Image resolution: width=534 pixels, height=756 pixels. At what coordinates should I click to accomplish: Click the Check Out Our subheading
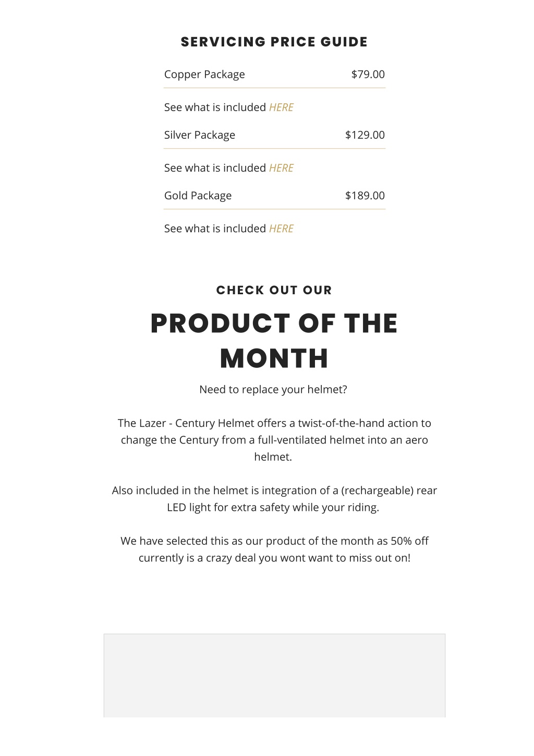click(274, 290)
